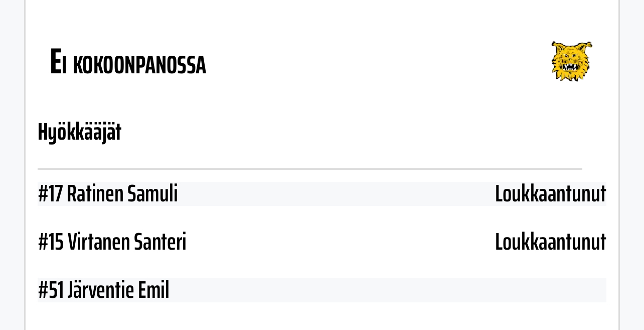
Task: Click the Loukkaantunut status for Ratinen Samuli
Action: [x=550, y=194]
